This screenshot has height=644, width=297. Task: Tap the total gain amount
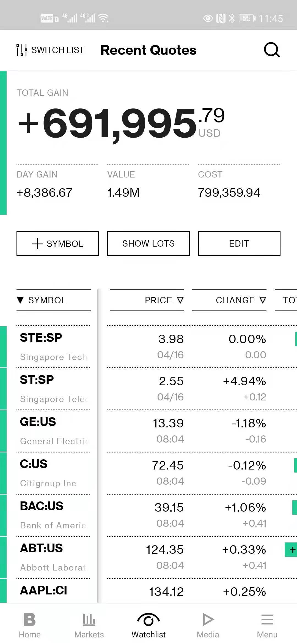point(121,123)
